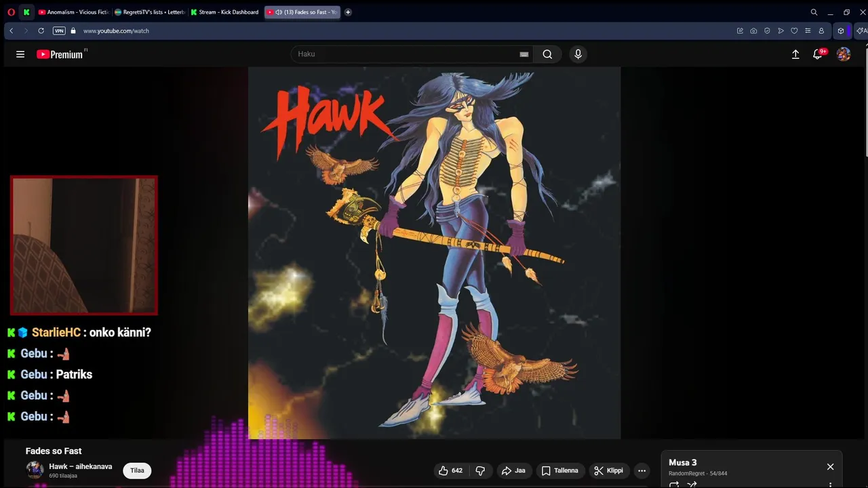
Task: Open the pinned Kick tab
Action: (26, 12)
